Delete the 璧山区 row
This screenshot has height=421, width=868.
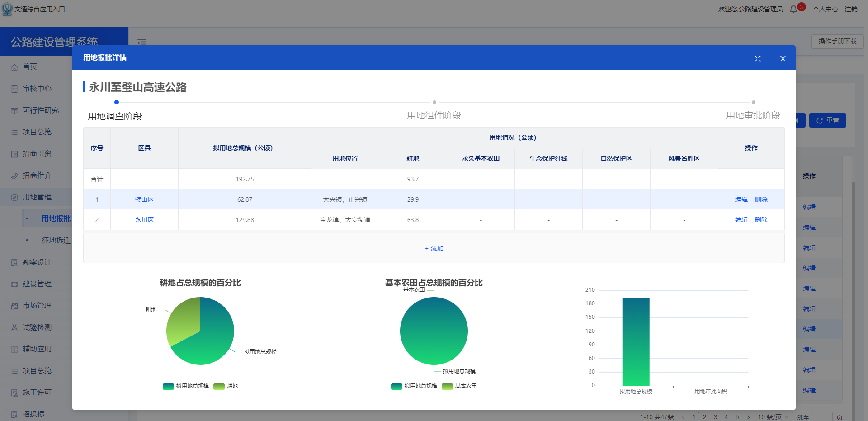point(761,199)
